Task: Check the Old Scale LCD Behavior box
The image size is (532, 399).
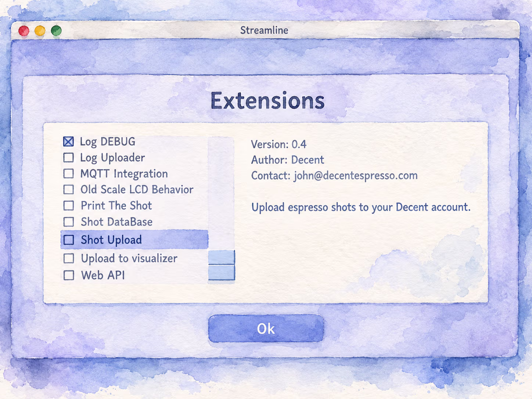Action: click(68, 189)
